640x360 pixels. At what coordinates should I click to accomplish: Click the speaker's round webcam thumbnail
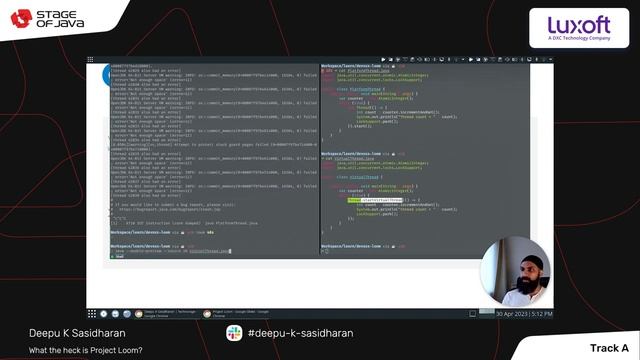tap(516, 271)
